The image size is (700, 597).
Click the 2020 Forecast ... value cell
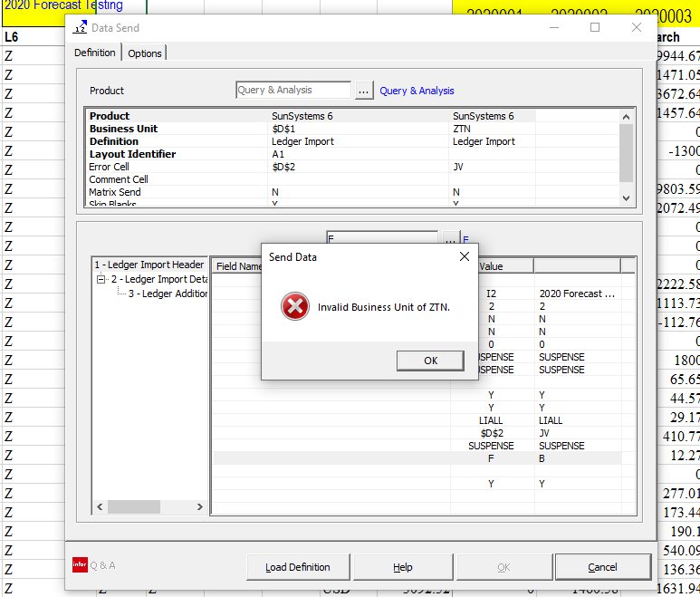[x=577, y=294]
